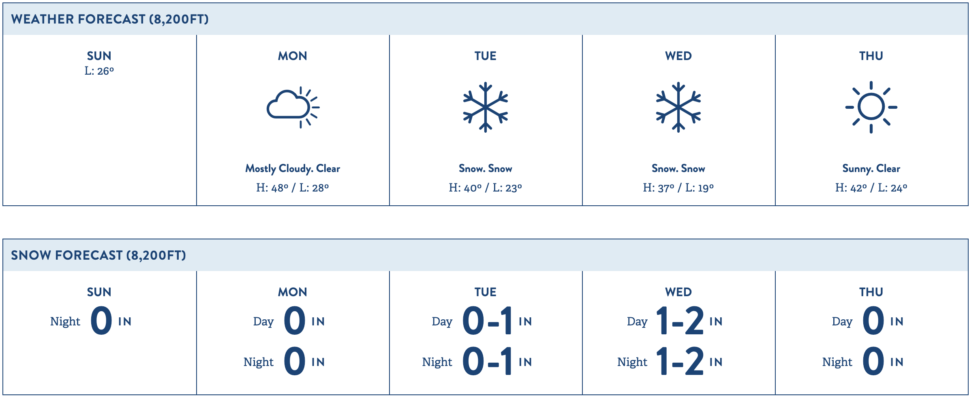980x396 pixels.
Task: Click Tuesday Night 0-1 IN snow amount
Action: point(477,362)
